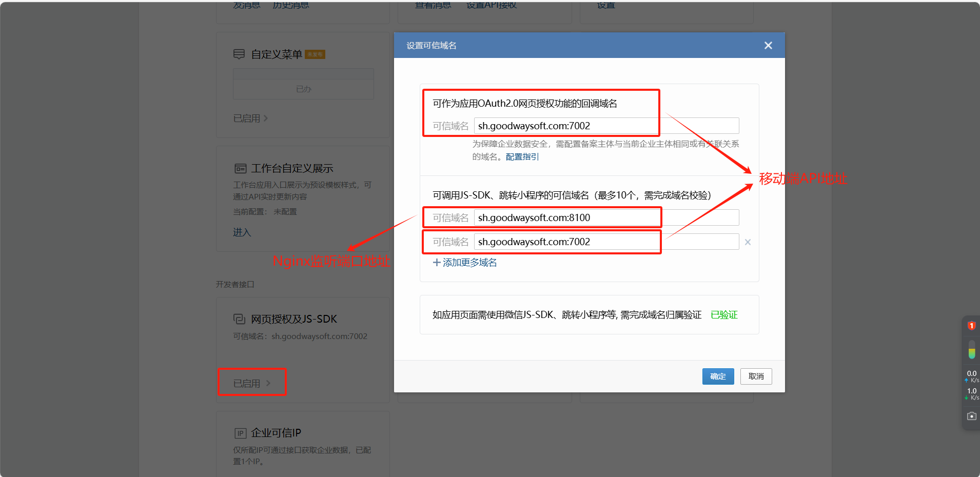Click the 确定 button

point(718,376)
